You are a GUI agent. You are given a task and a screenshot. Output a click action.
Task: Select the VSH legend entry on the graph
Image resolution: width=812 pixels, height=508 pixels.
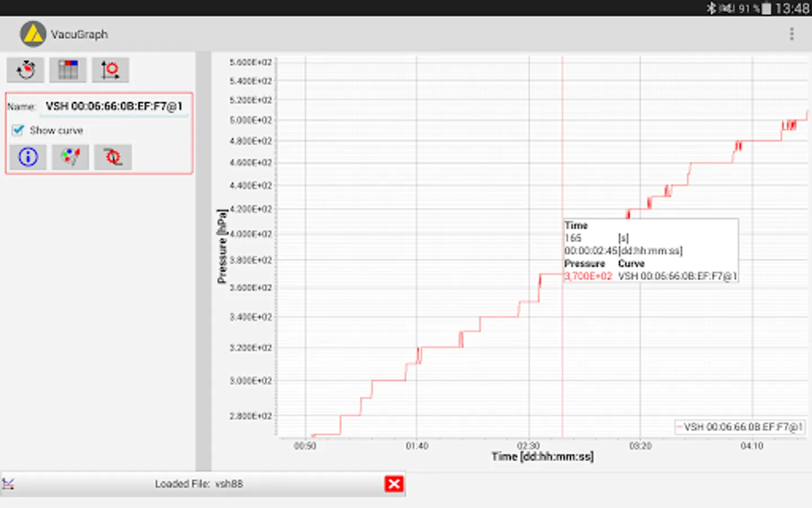tap(739, 427)
